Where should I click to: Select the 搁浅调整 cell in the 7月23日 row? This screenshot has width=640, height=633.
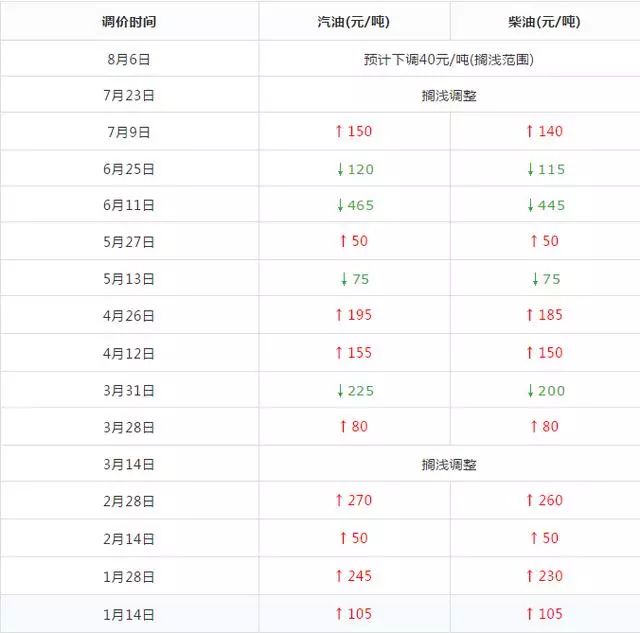tap(449, 96)
